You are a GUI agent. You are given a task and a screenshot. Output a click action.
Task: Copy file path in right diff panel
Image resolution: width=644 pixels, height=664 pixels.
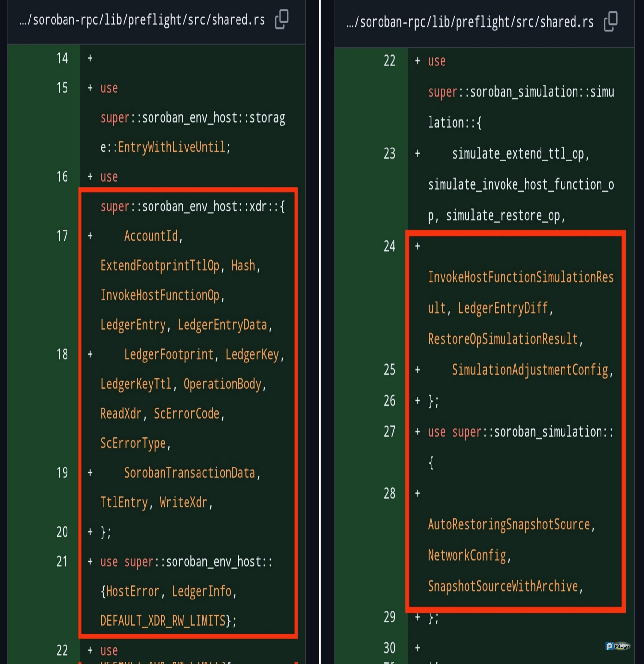point(611,22)
